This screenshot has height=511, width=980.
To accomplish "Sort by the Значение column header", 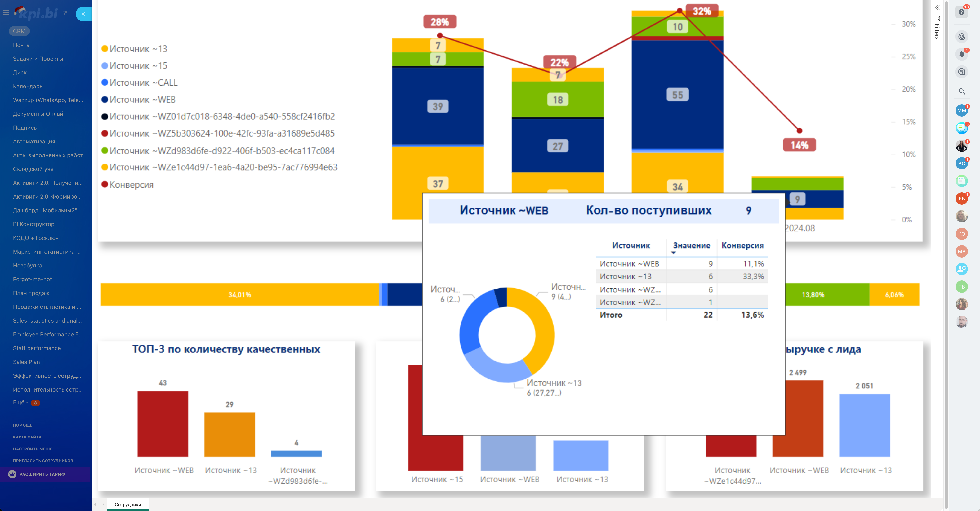I will click(x=691, y=245).
